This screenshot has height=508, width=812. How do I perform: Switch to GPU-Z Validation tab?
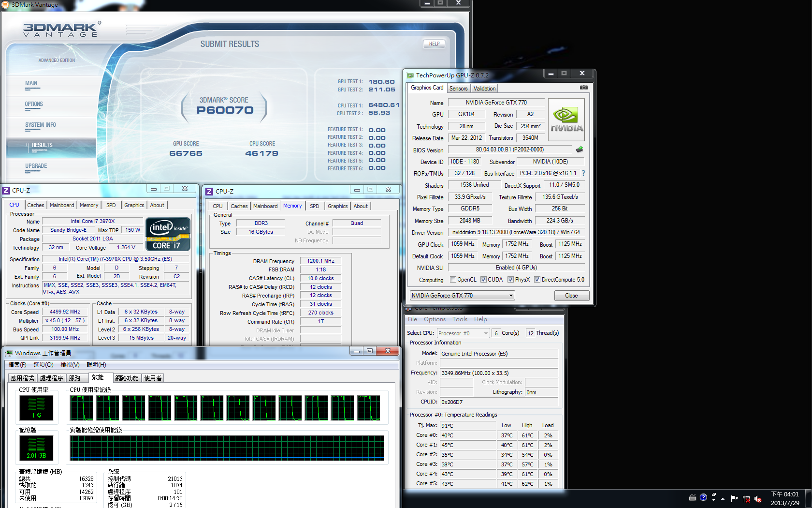tap(484, 89)
